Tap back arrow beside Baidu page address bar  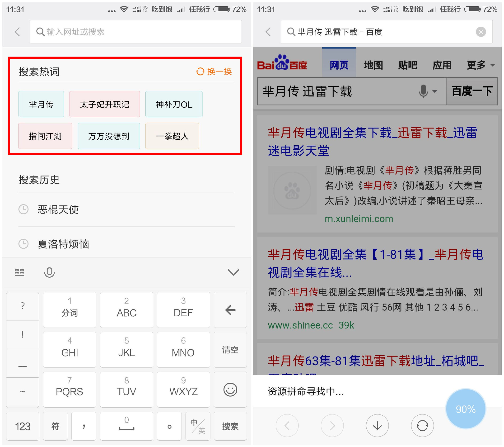[268, 32]
